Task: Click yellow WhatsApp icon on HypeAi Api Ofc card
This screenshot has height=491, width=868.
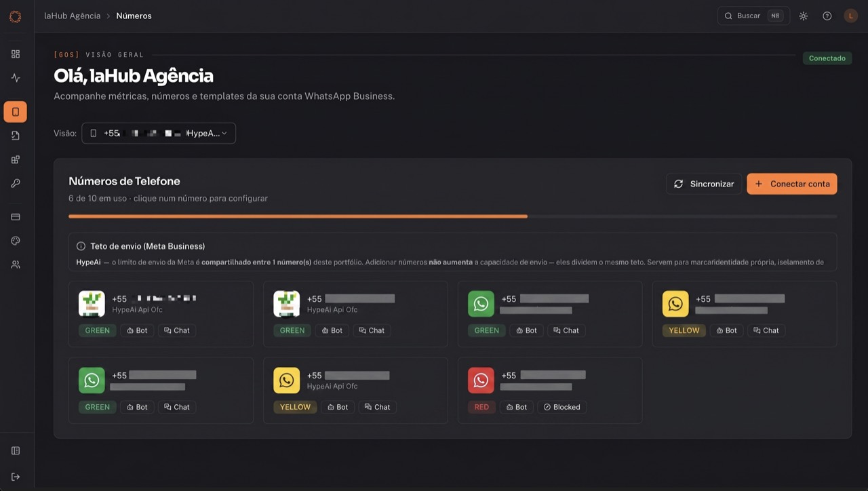Action: [287, 380]
